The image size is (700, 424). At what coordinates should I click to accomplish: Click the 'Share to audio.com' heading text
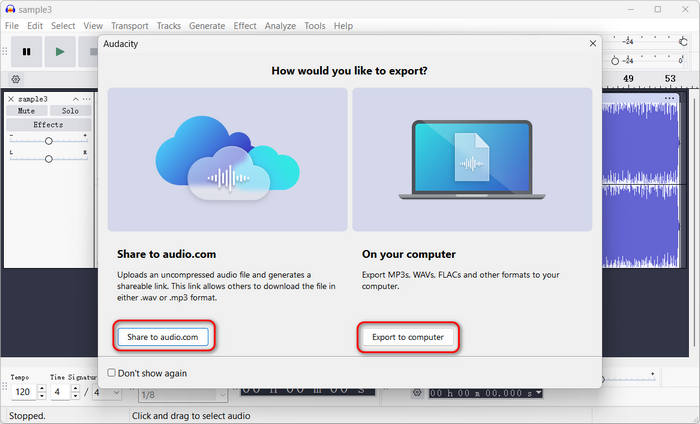[167, 254]
